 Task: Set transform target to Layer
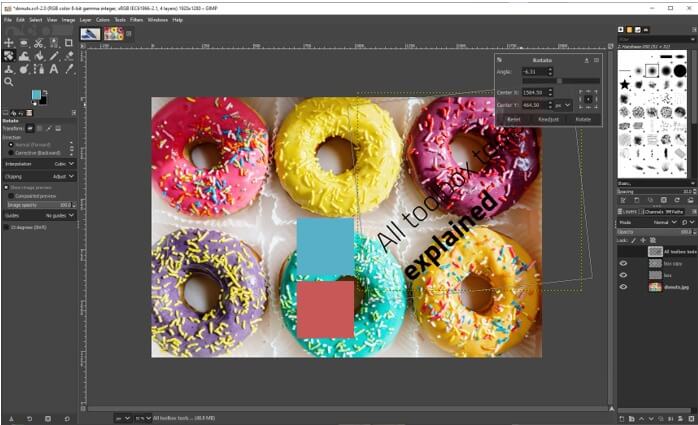pyautogui.click(x=30, y=128)
